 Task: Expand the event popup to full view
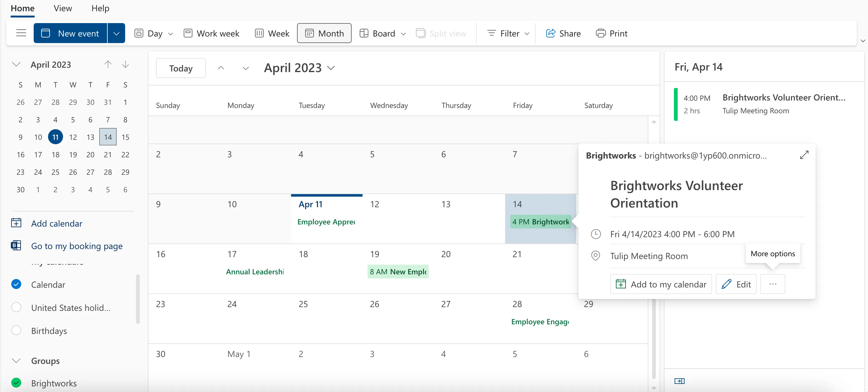tap(804, 155)
